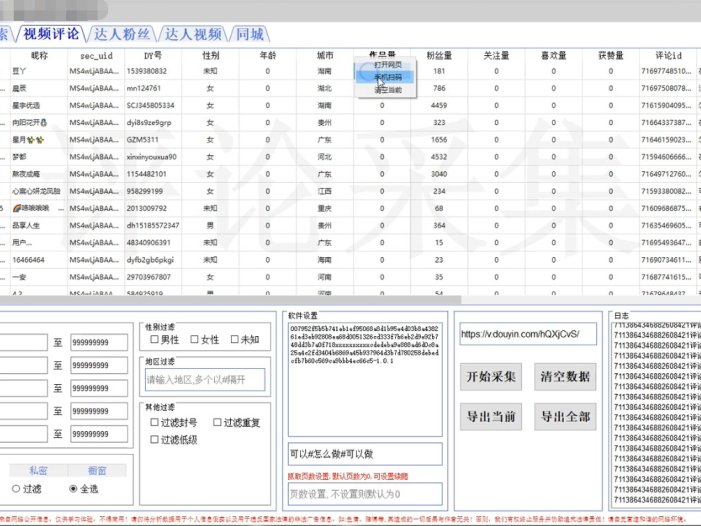Click the topmost 999999999 range field

(99, 342)
